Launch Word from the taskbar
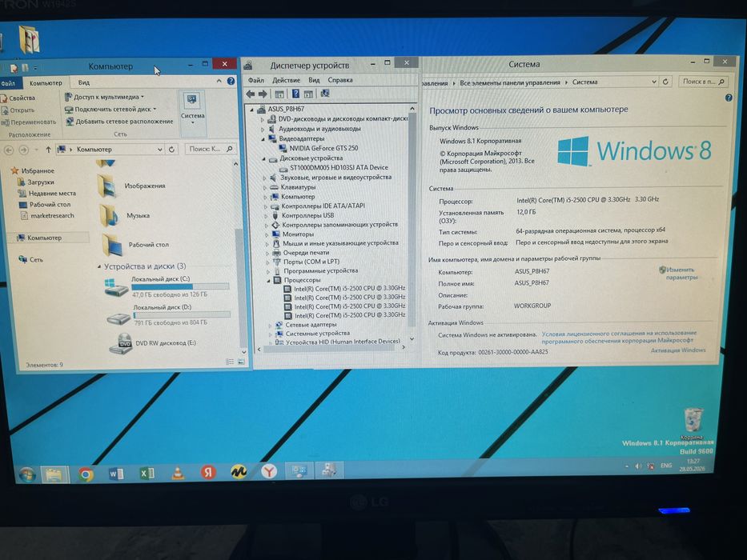Viewport: 747px width, 560px height. [x=116, y=474]
